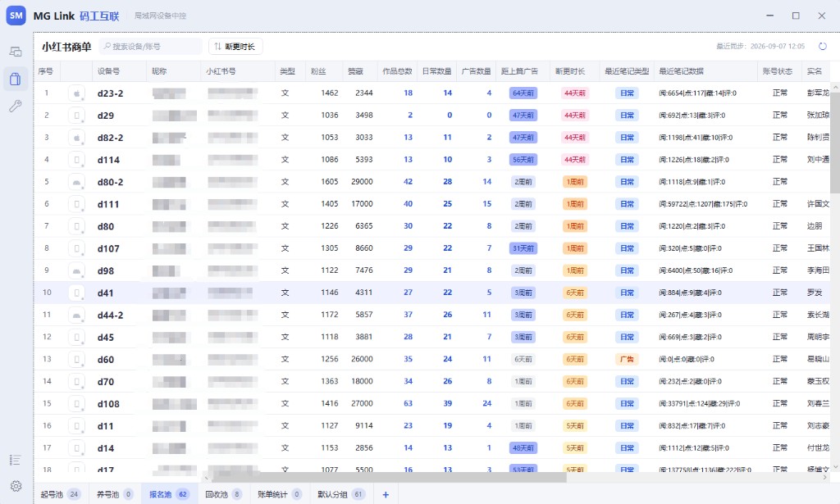Screen dimensions: 840x504
Task: Open settings gear in sidebar
Action: 16,486
